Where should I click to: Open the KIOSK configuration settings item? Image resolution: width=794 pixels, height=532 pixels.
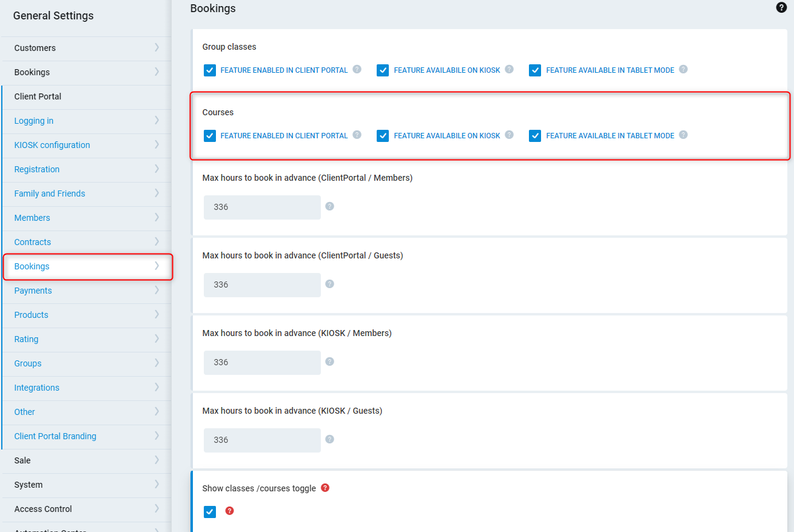coord(52,145)
